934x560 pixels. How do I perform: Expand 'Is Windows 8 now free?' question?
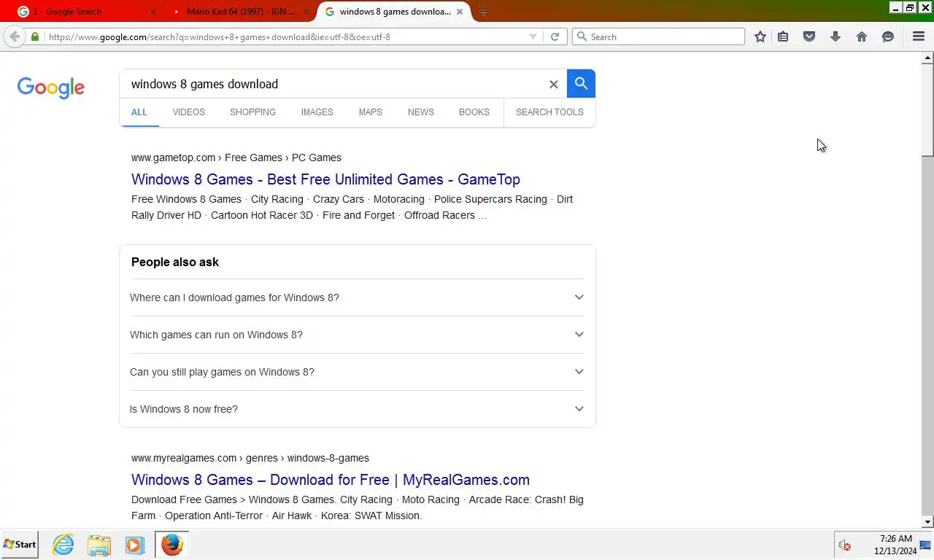pyautogui.click(x=357, y=409)
